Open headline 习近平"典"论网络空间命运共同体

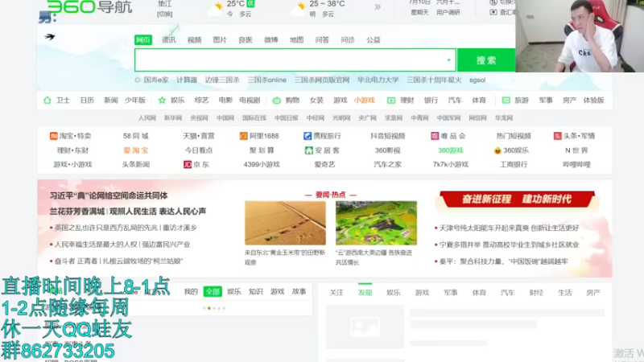click(109, 195)
